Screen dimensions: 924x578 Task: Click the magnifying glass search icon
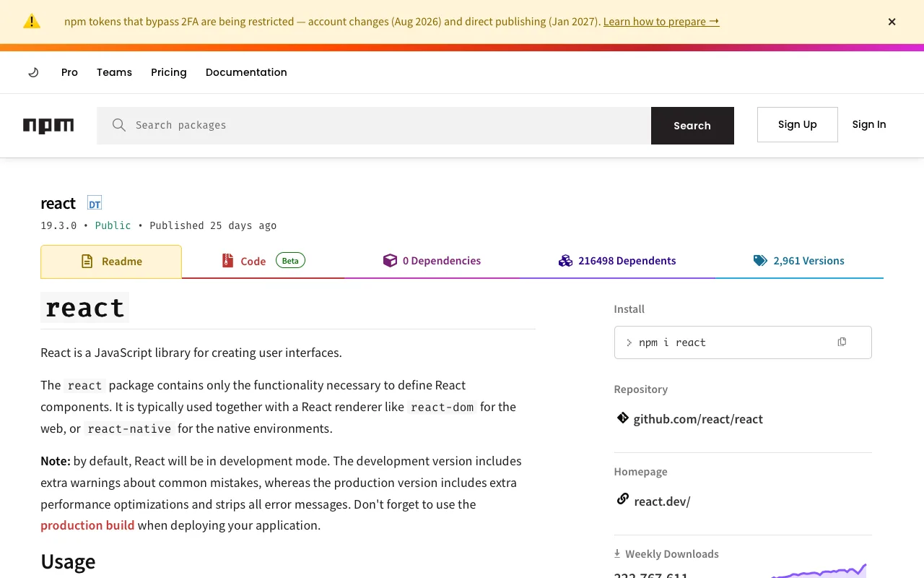pos(119,125)
